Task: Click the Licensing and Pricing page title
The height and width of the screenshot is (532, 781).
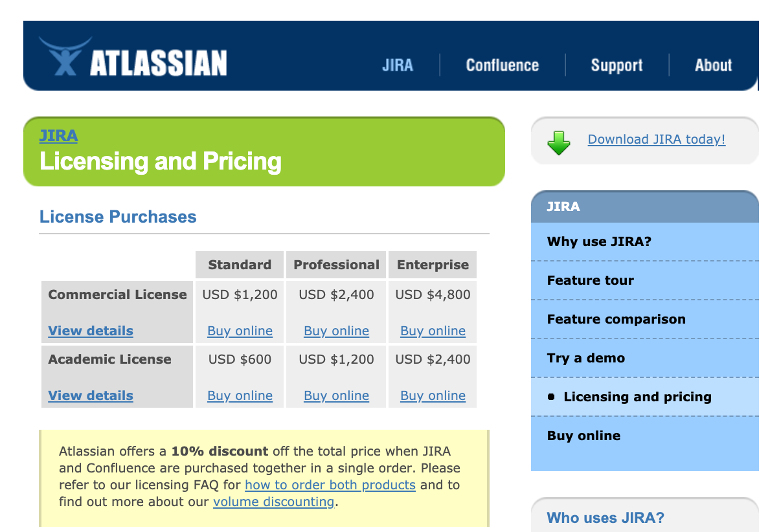Action: click(x=161, y=161)
